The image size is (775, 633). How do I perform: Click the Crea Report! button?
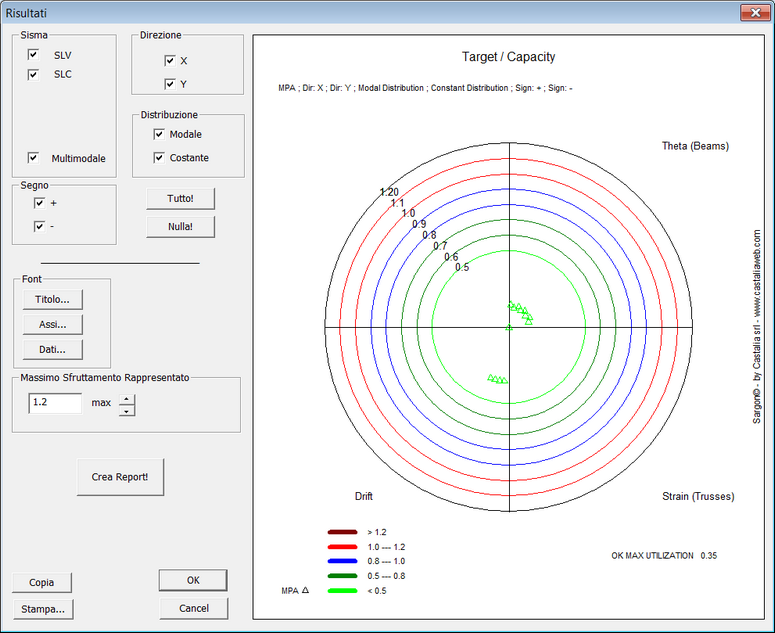(120, 477)
